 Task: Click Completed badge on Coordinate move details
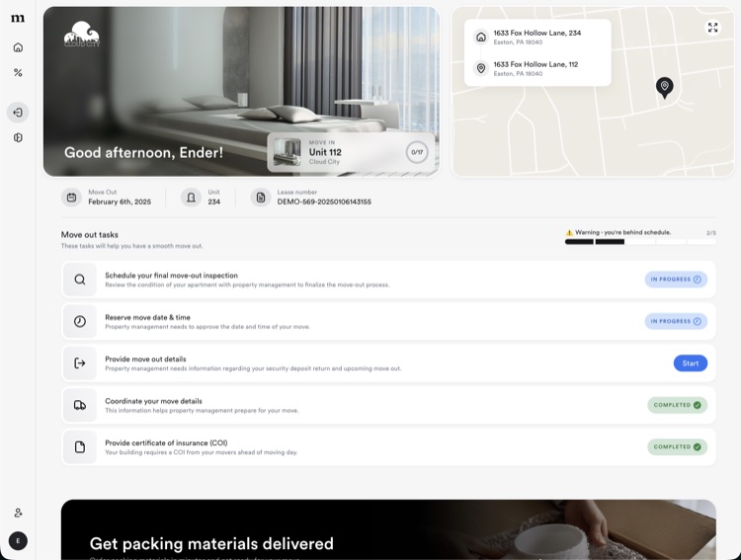[x=677, y=405]
